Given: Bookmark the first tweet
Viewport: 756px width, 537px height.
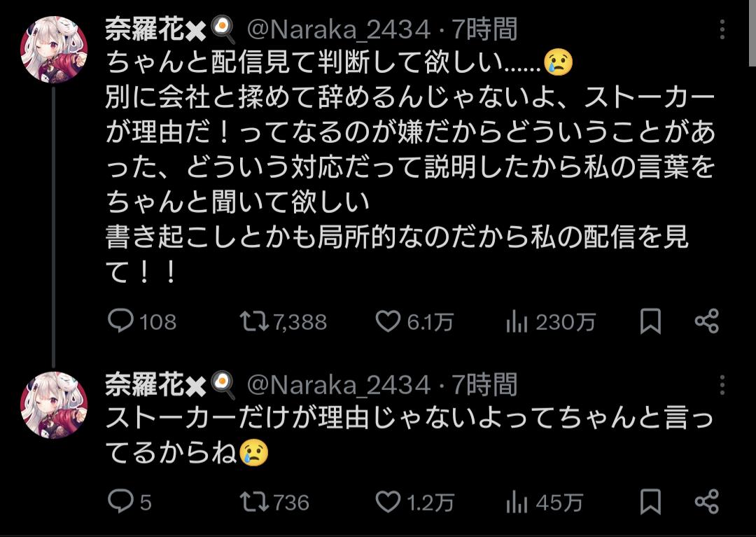Looking at the screenshot, I should [650, 321].
